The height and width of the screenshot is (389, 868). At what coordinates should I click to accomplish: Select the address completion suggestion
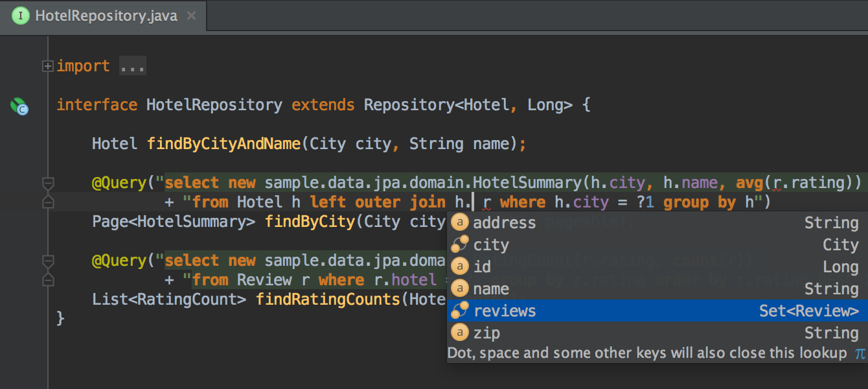tap(504, 222)
